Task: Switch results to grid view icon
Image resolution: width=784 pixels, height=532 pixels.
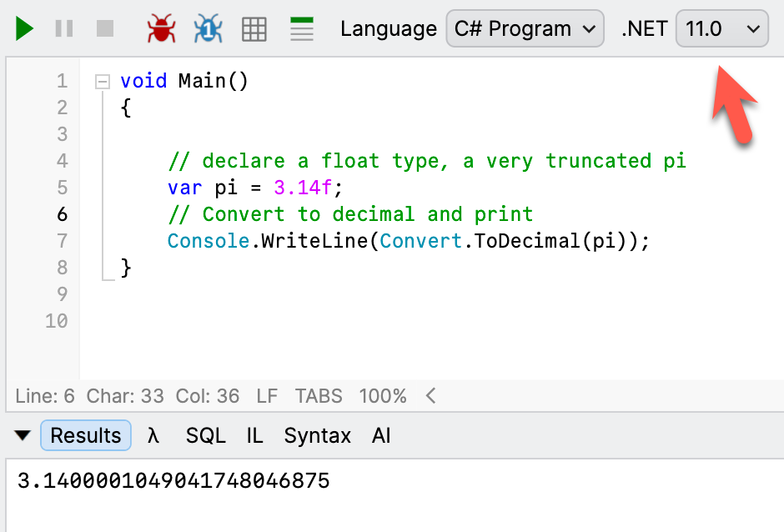Action: point(254,29)
